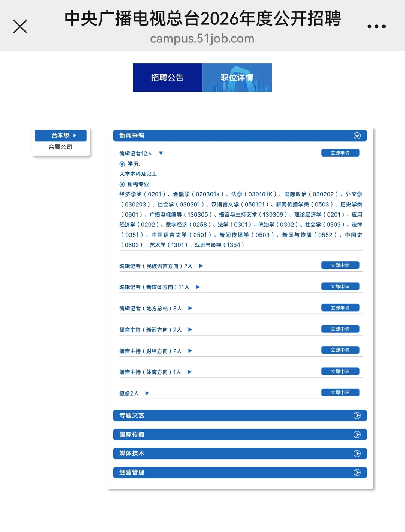The image size is (405, 532).
Task: Click the circle chevron icon on 新闻采编
Action: [x=357, y=136]
